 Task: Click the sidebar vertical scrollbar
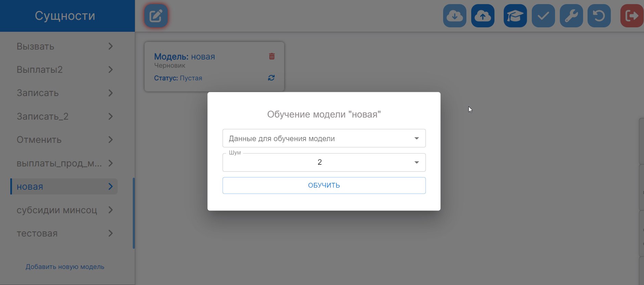point(134,213)
